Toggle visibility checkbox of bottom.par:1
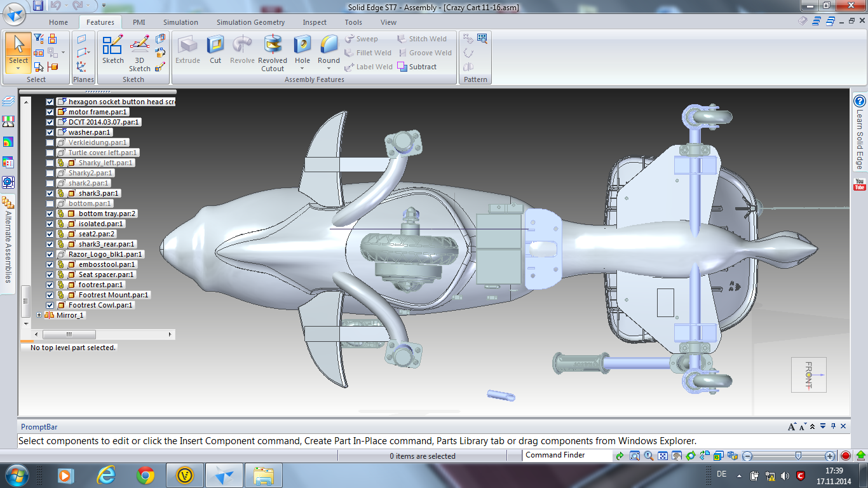Viewport: 868px width, 488px height. point(50,203)
